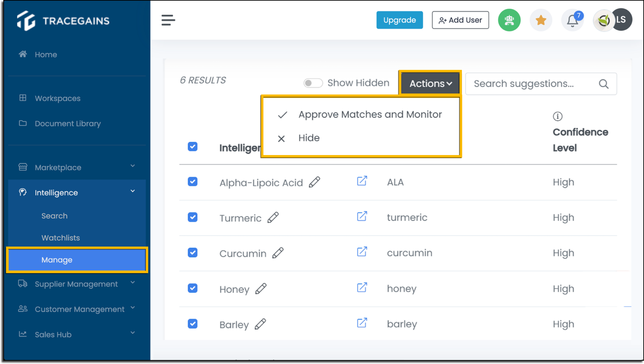Open external link for barley
Screen dimensions: 644x364
click(x=362, y=323)
